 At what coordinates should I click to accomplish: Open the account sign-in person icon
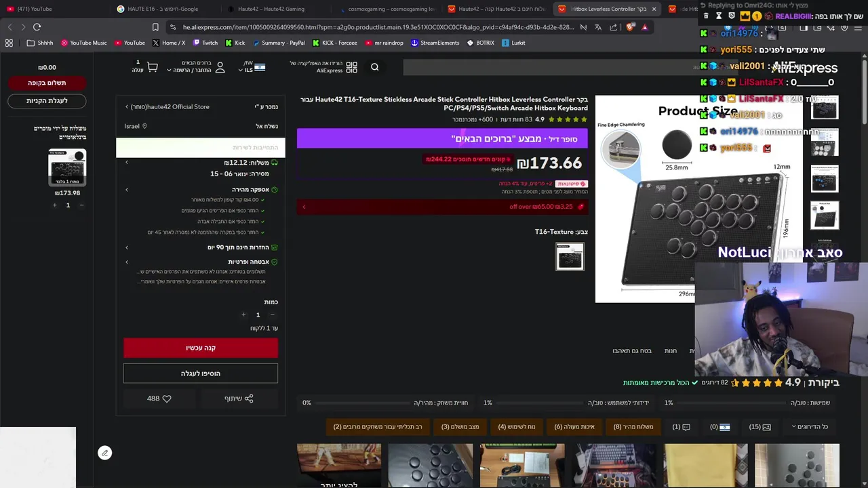pyautogui.click(x=220, y=67)
